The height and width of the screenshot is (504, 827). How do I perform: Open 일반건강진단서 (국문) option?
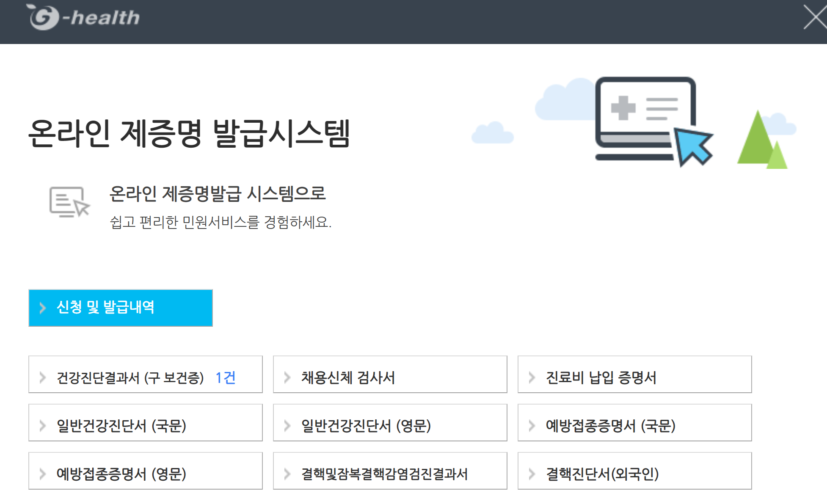(x=121, y=425)
